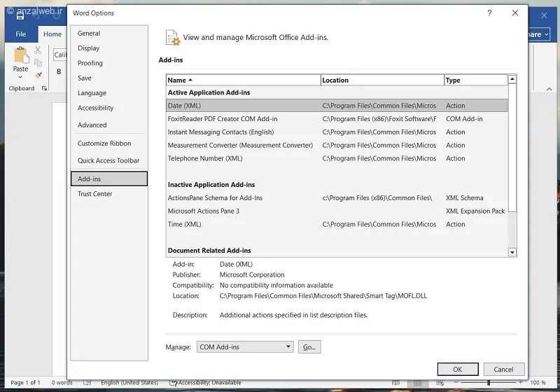Select the Telephone Number (XML) row

337,158
